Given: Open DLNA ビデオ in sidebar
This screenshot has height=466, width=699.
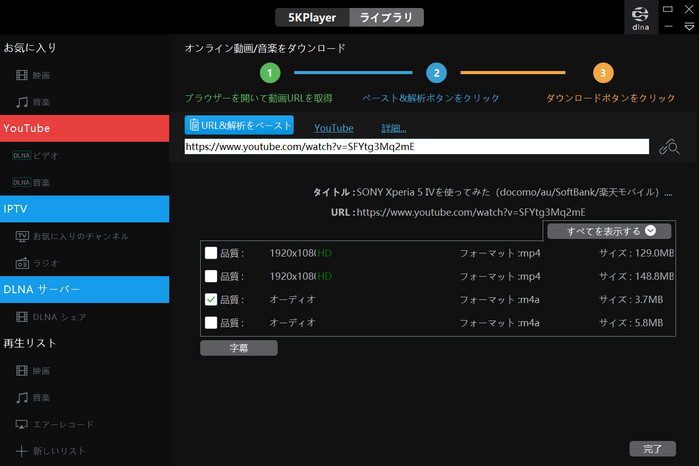Looking at the screenshot, I should tap(35, 156).
